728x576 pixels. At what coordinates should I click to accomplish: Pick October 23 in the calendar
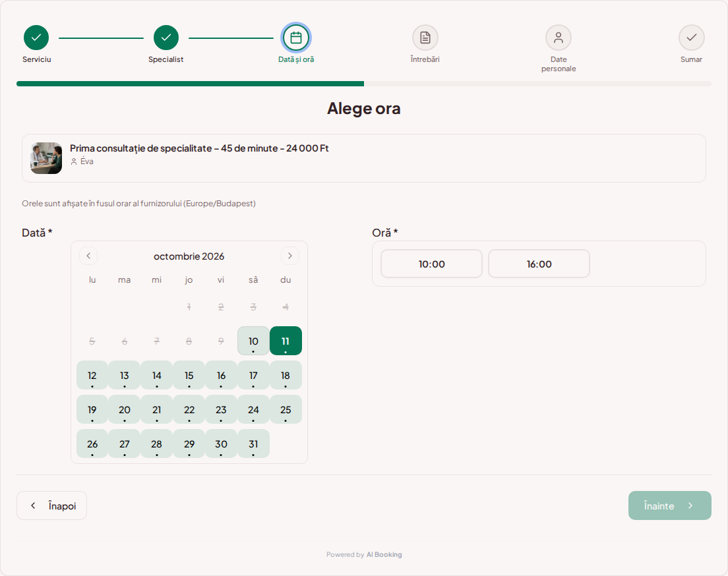[x=221, y=410]
